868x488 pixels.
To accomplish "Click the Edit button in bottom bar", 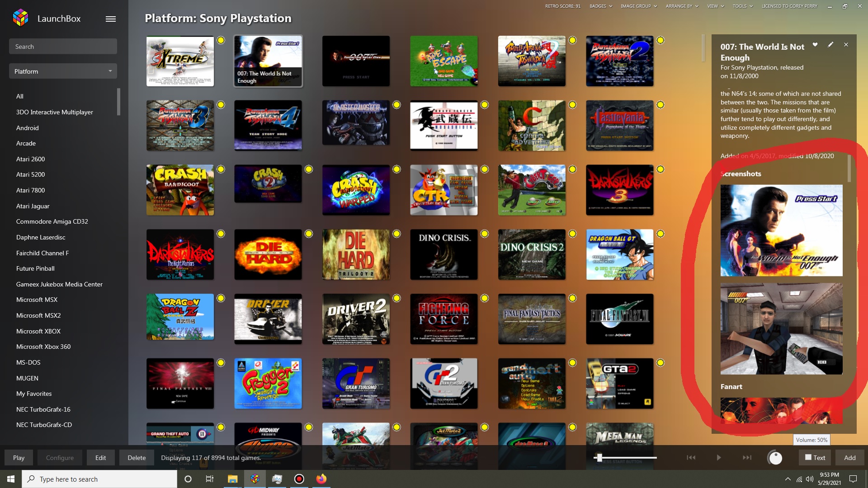I will (100, 458).
